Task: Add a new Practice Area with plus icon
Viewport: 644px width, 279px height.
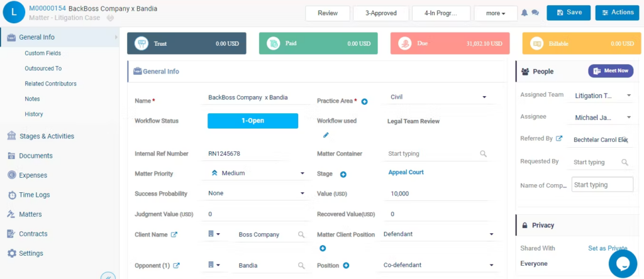Action: click(x=364, y=101)
